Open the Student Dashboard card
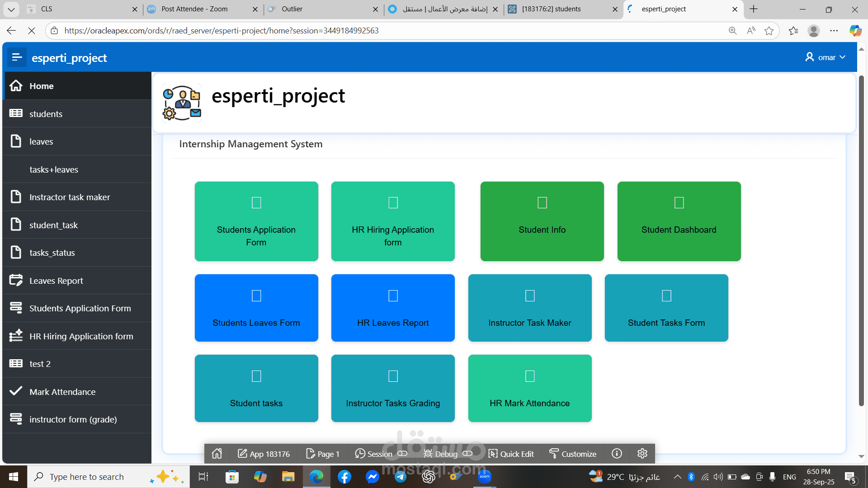 (679, 221)
